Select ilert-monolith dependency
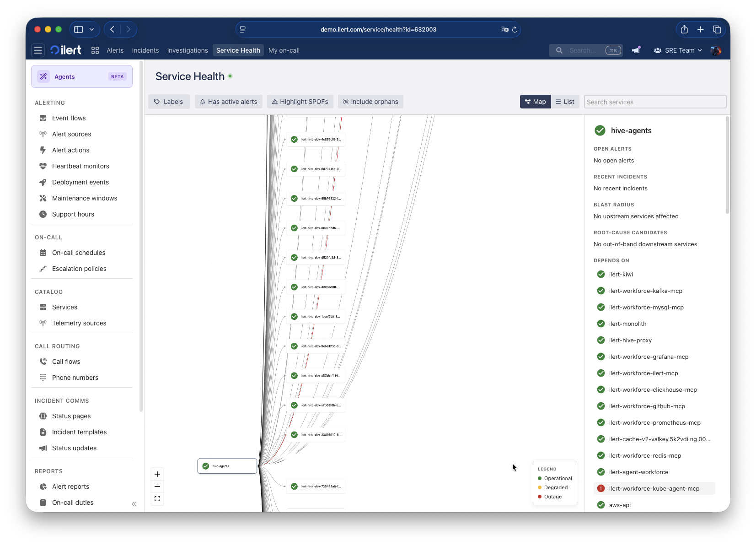Image resolution: width=756 pixels, height=546 pixels. point(627,324)
